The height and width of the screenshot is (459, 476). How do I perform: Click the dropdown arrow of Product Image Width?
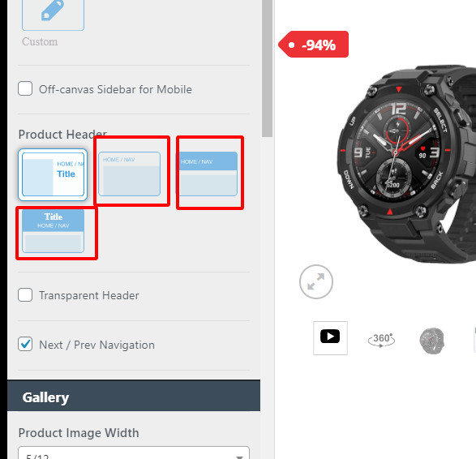click(239, 457)
